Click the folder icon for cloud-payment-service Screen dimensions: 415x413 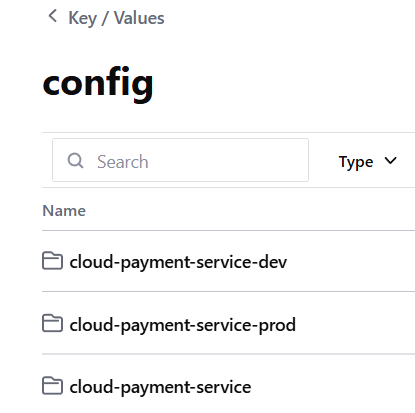pos(52,386)
